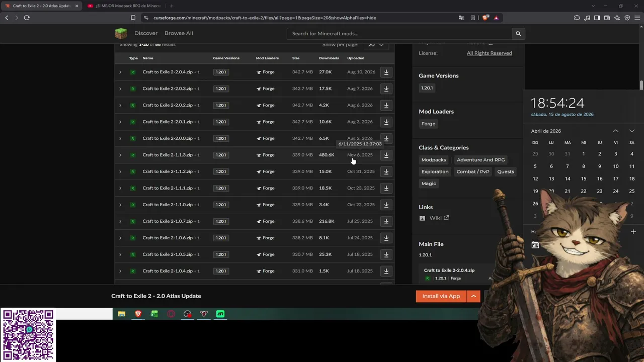Click the search magnifier button
This screenshot has height=362, width=644.
(x=518, y=34)
